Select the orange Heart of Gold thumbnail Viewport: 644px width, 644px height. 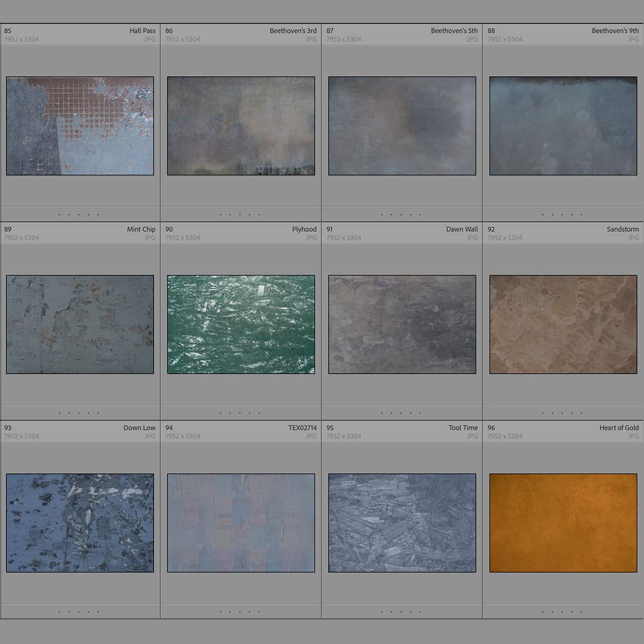[x=562, y=522]
